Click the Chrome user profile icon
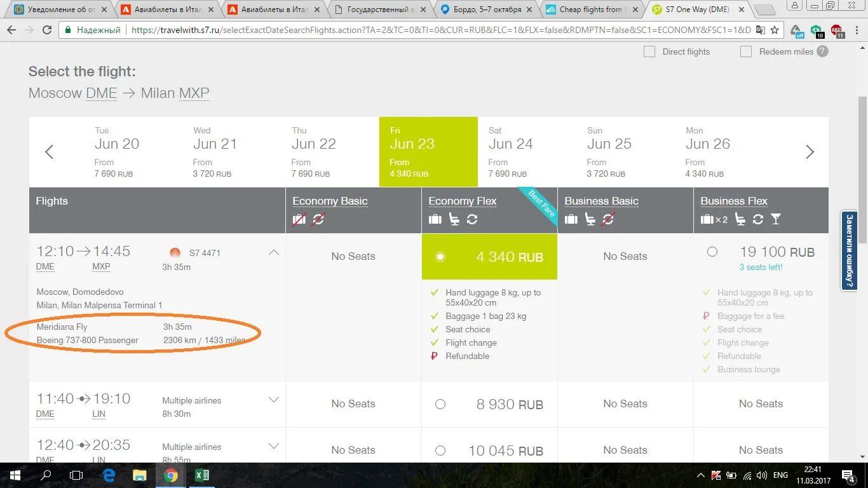 click(796, 6)
